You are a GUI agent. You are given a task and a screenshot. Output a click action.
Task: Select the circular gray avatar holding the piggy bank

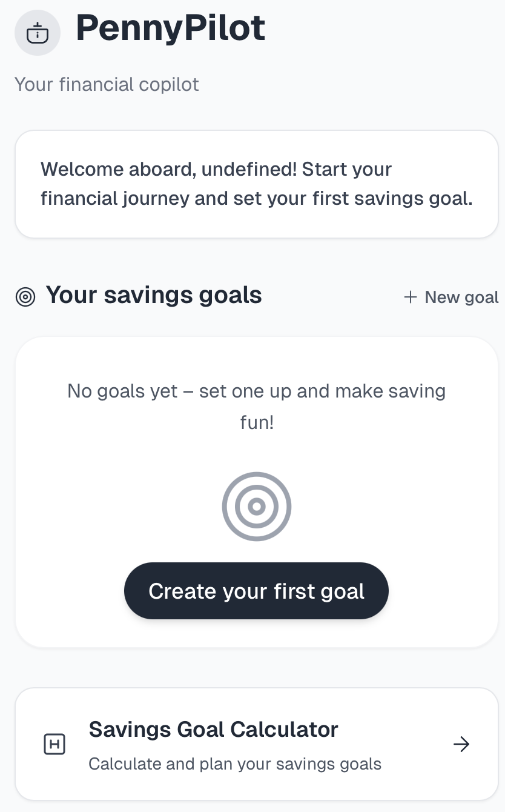pyautogui.click(x=38, y=33)
